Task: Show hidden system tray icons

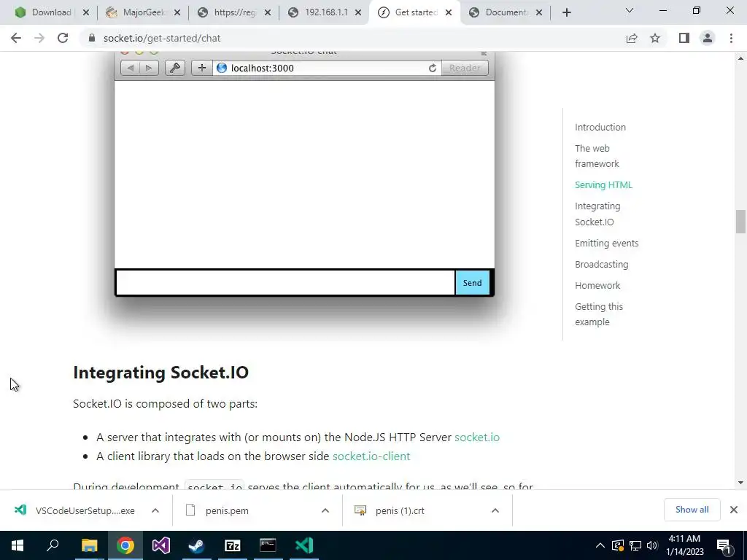Action: [600, 545]
